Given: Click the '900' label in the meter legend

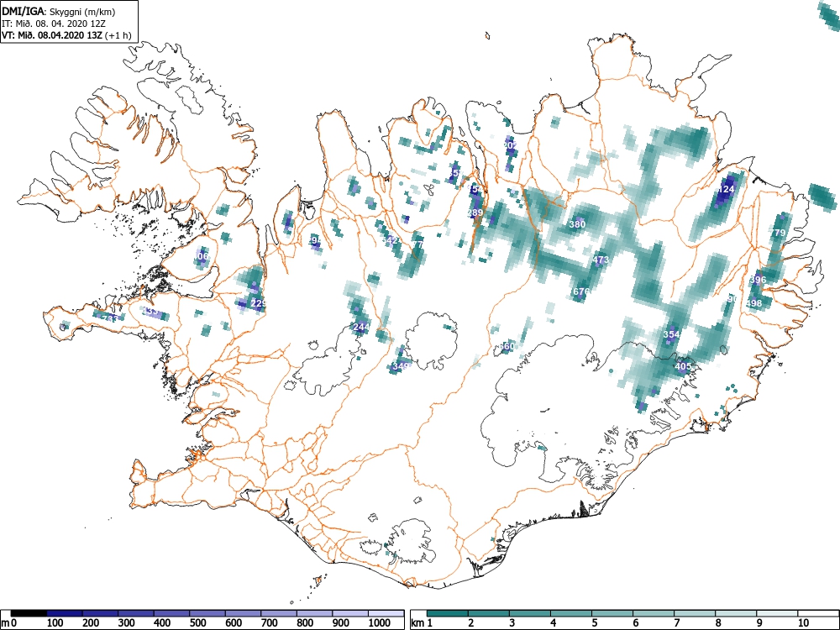Looking at the screenshot, I should 340,623.
